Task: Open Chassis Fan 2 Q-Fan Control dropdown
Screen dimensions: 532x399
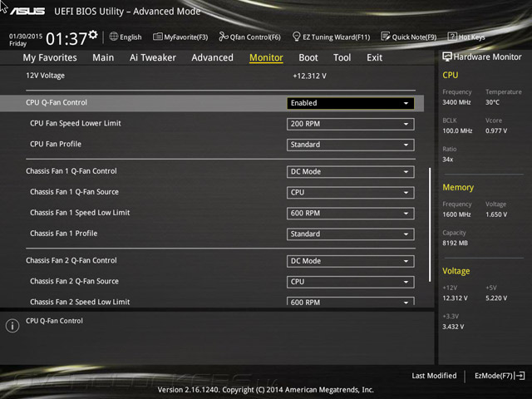Action: point(351,261)
